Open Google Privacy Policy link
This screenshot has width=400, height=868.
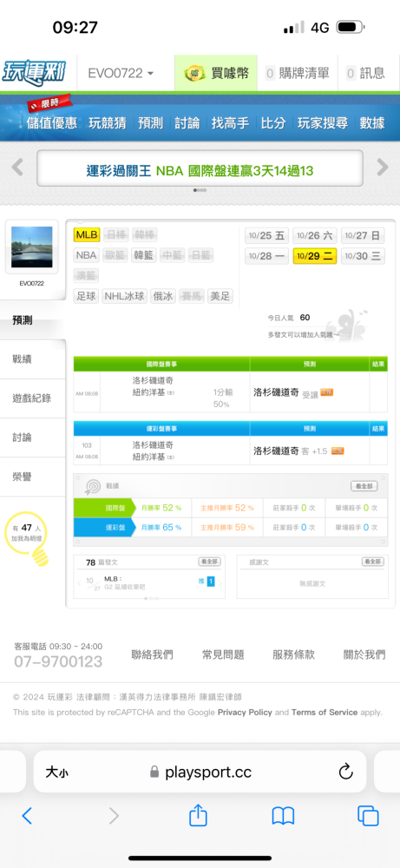[245, 713]
